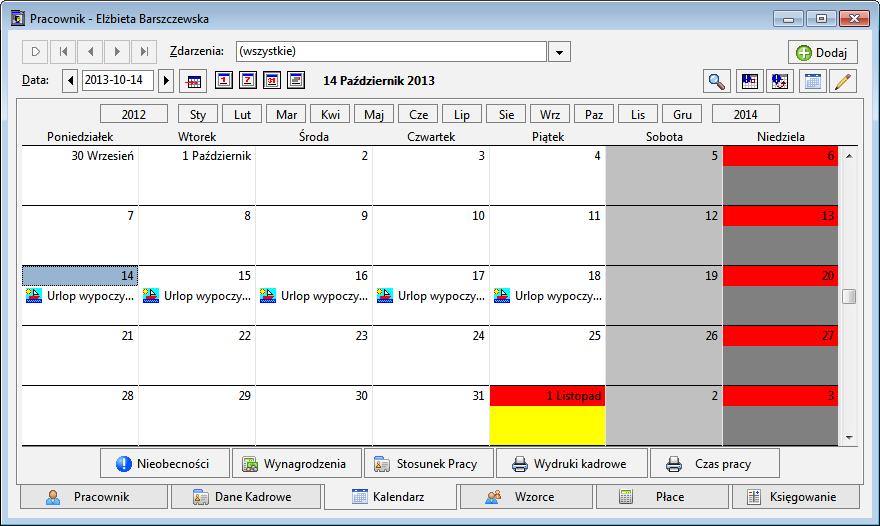Select month Maj
This screenshot has width=880, height=526.
point(374,114)
